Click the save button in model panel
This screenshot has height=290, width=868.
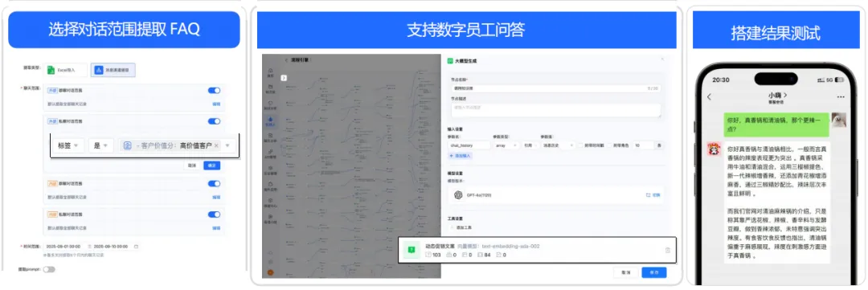click(654, 273)
